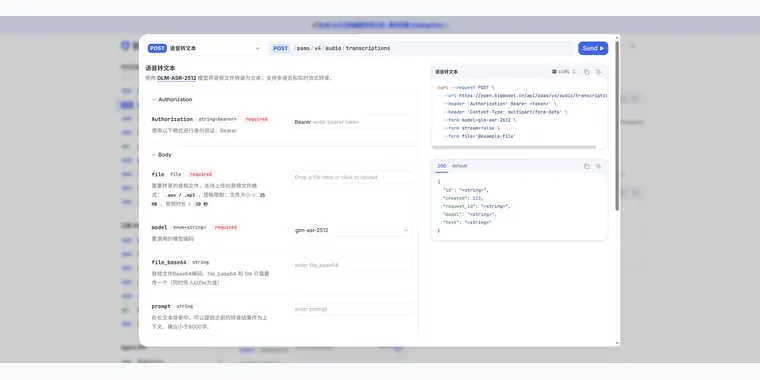Open the GLM-ASR-2512 model link
This screenshot has width=760, height=380.
click(x=176, y=78)
